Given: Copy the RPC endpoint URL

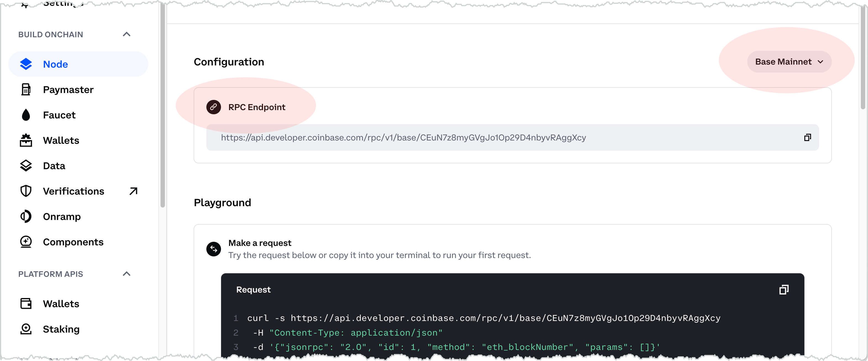Looking at the screenshot, I should click(x=807, y=137).
